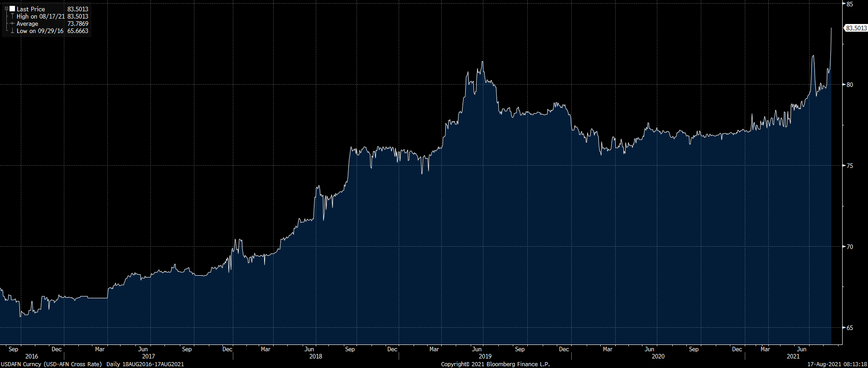Image resolution: width=868 pixels, height=368 pixels.
Task: Click the 2020 year label on time axis
Action: [658, 356]
